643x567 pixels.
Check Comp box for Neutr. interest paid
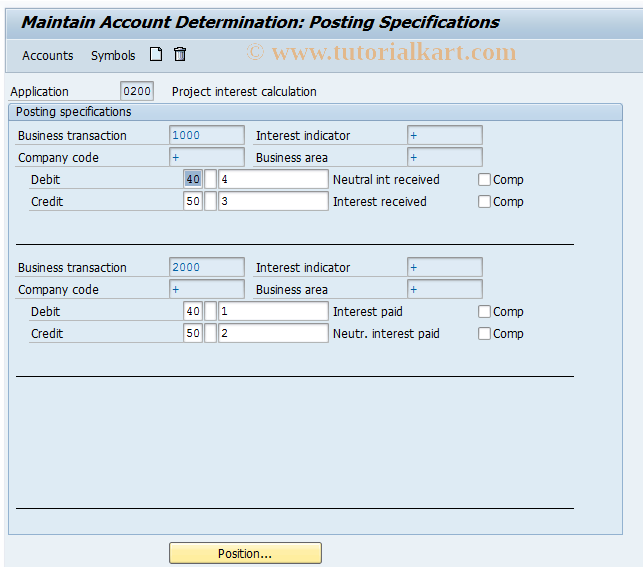click(x=484, y=333)
